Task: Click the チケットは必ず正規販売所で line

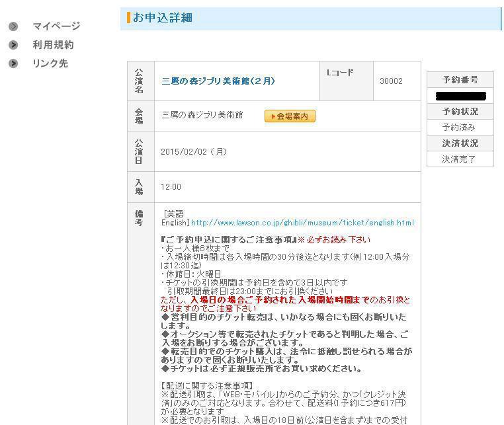Action: click(x=262, y=368)
